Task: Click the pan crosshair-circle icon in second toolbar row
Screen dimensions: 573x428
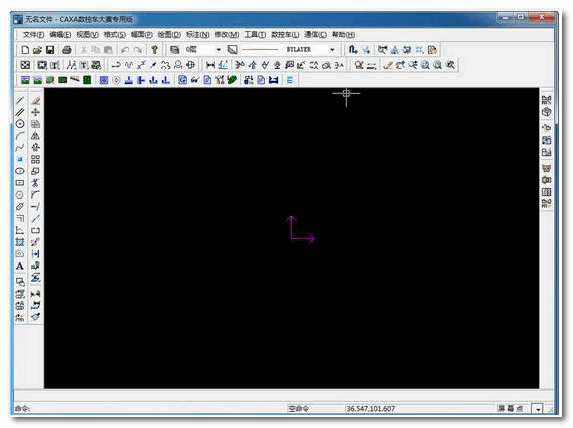Action: [190, 65]
